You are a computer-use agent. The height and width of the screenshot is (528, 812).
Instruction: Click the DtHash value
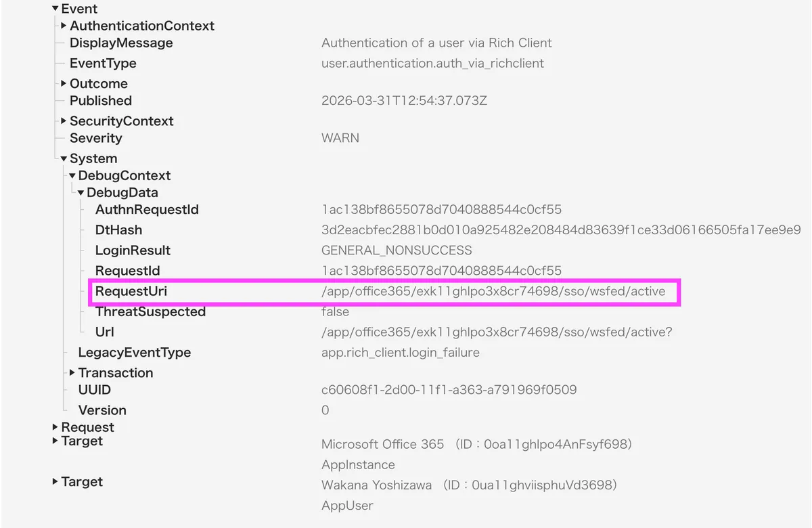561,230
